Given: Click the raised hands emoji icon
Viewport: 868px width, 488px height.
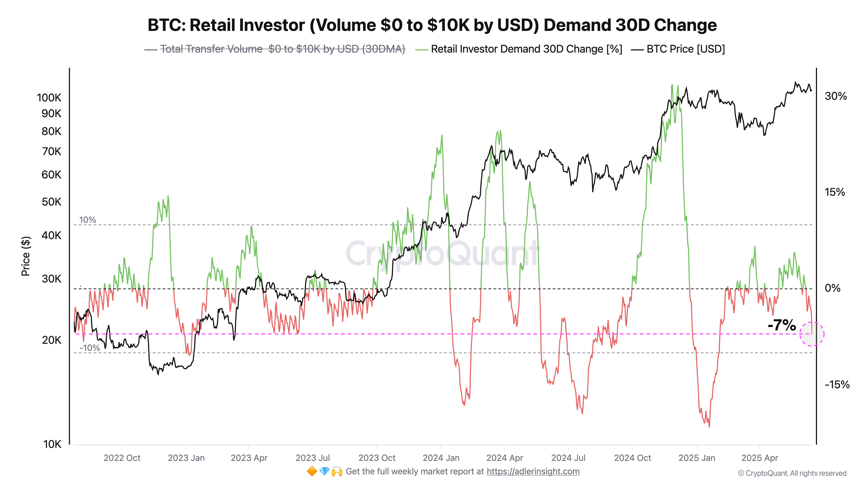Looking at the screenshot, I should click(337, 471).
